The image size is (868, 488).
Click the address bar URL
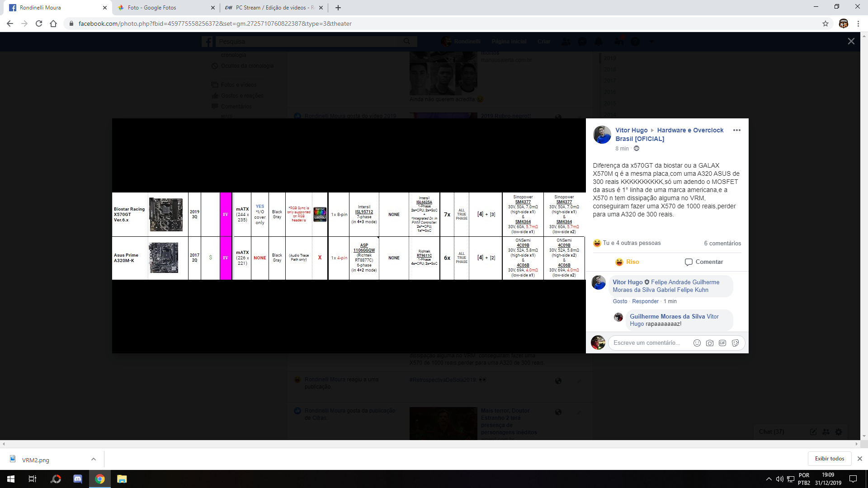(x=215, y=23)
